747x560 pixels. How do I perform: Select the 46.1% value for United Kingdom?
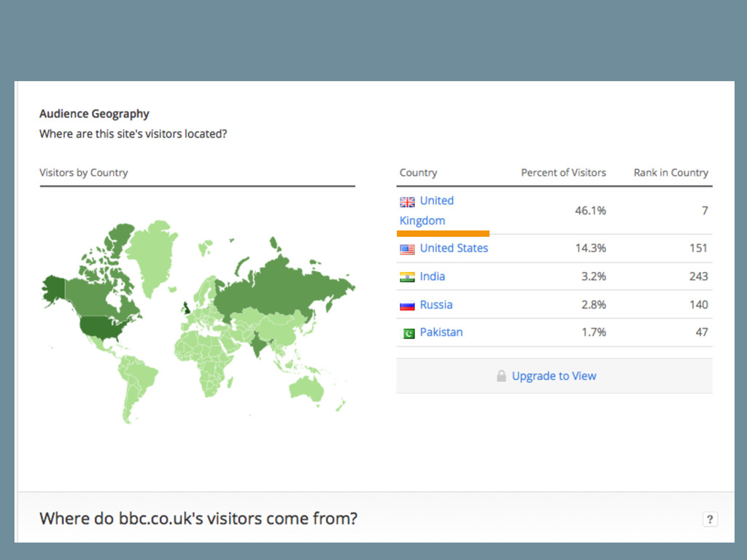click(x=590, y=211)
